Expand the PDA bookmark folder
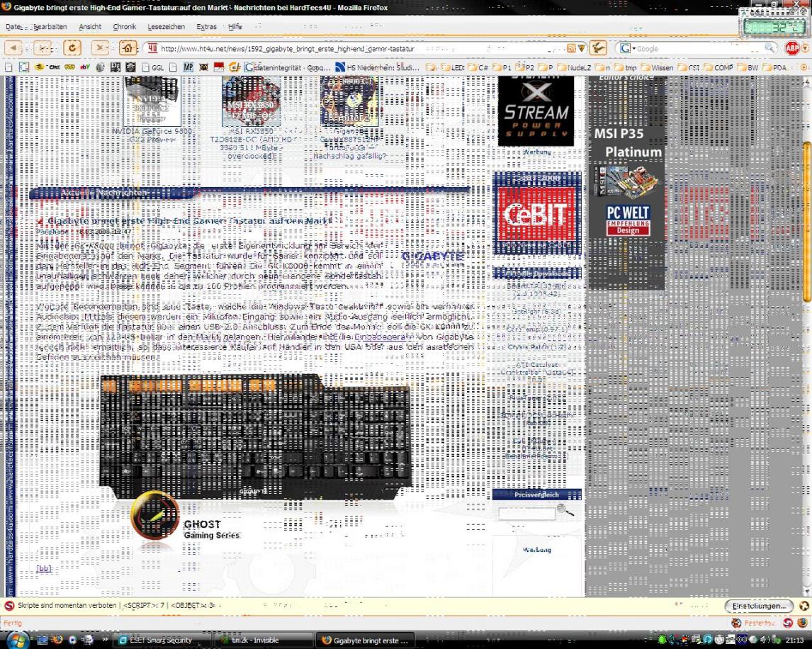 pyautogui.click(x=774, y=67)
